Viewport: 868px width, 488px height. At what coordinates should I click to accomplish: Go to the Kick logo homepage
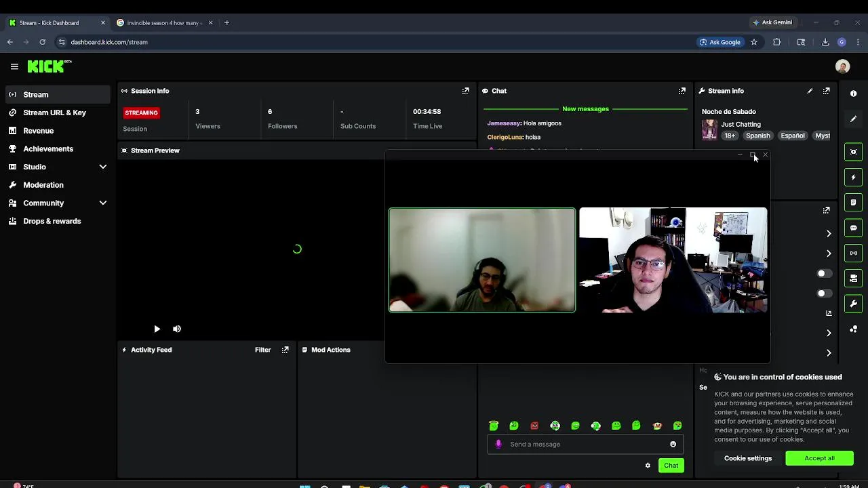click(49, 66)
